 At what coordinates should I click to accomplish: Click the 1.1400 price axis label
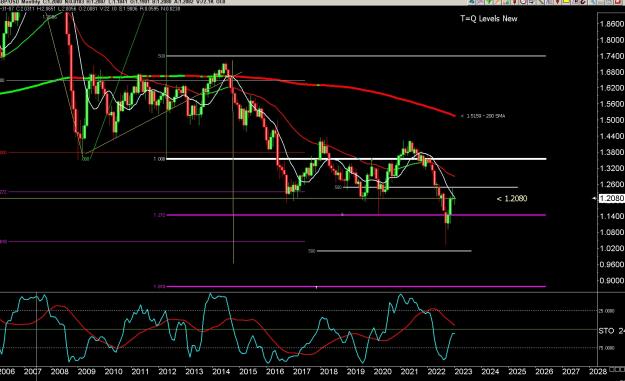(x=612, y=216)
